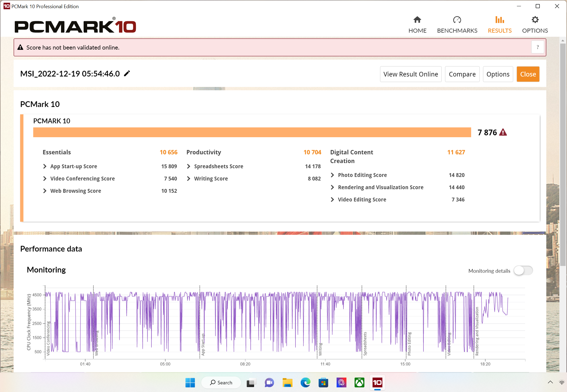Click the overall score 7 876
Image resolution: width=567 pixels, height=392 pixels.
click(487, 132)
